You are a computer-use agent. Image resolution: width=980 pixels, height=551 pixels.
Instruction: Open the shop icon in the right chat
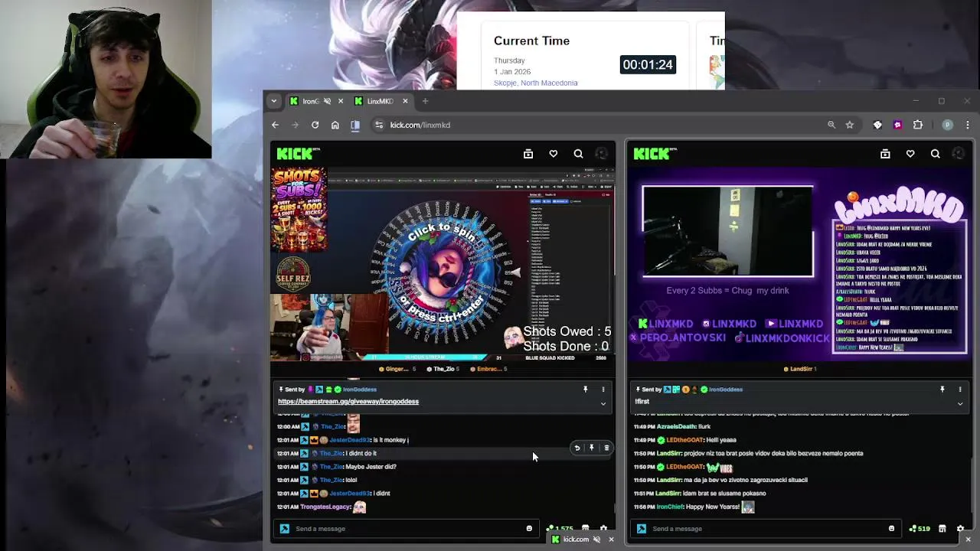click(x=942, y=529)
